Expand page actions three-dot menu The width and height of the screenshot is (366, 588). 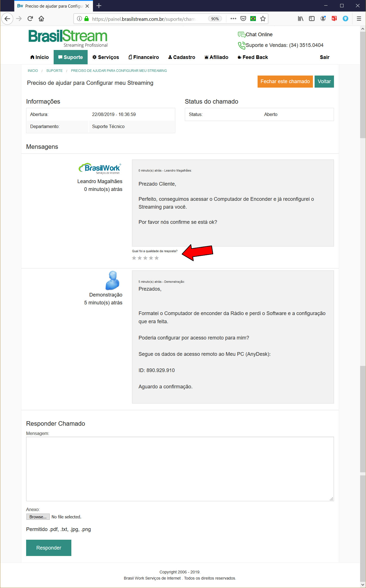click(233, 19)
